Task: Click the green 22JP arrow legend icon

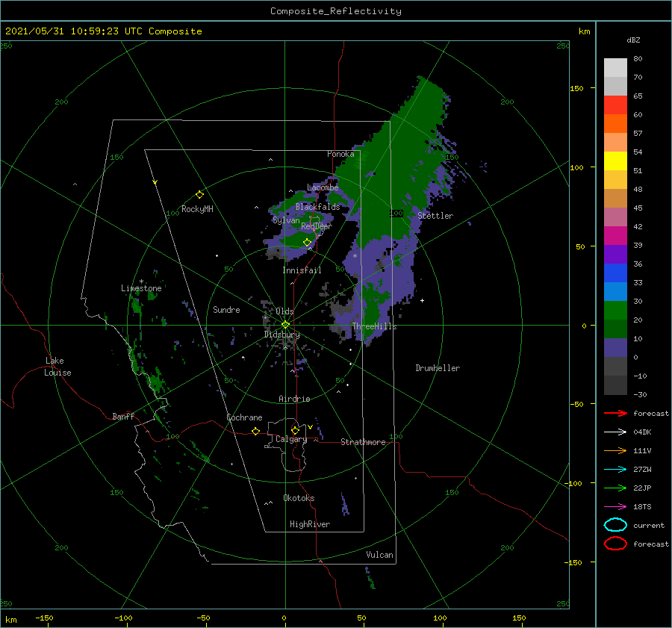Action: click(x=615, y=488)
